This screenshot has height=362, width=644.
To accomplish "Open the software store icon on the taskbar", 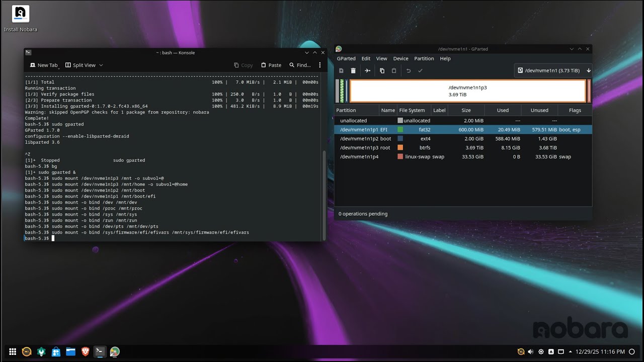I will [56, 352].
